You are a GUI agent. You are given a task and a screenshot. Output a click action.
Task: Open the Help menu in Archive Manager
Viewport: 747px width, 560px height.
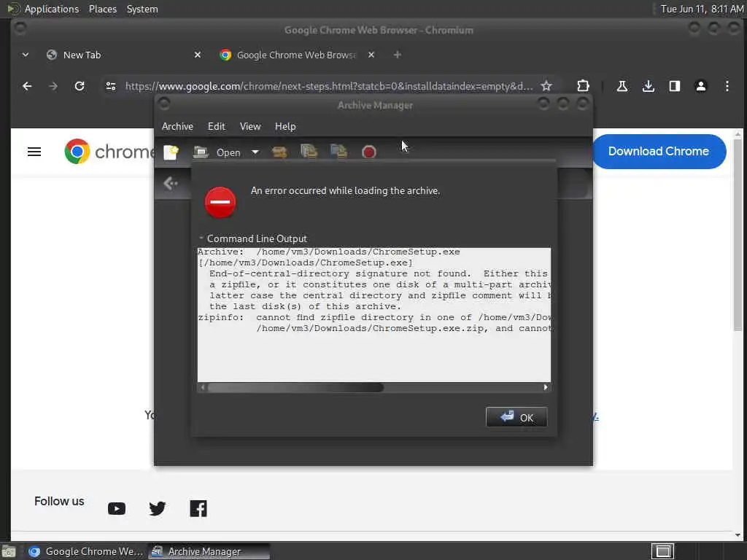click(x=285, y=127)
